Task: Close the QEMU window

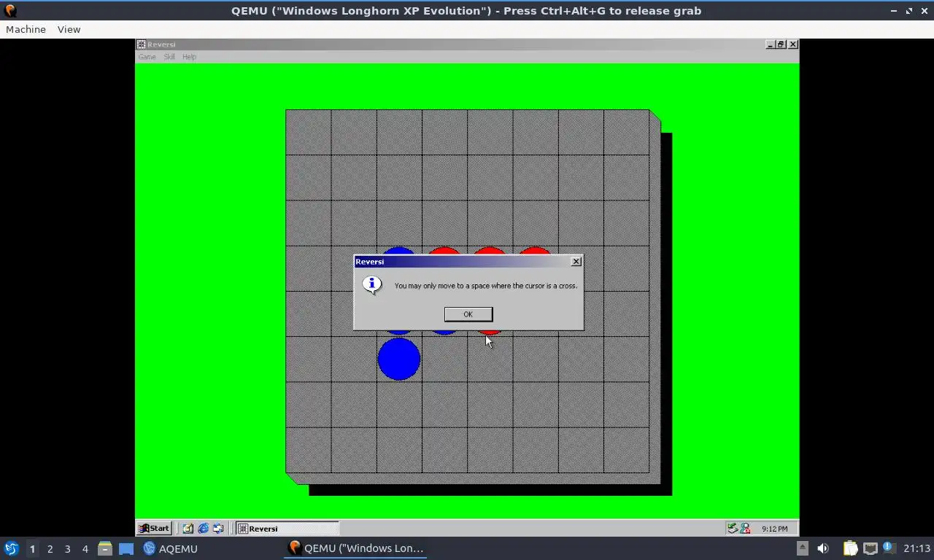Action: [925, 11]
